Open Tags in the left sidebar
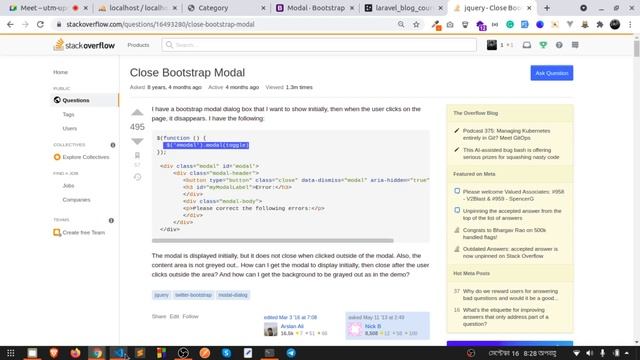This screenshot has height=360, width=640. [69, 114]
